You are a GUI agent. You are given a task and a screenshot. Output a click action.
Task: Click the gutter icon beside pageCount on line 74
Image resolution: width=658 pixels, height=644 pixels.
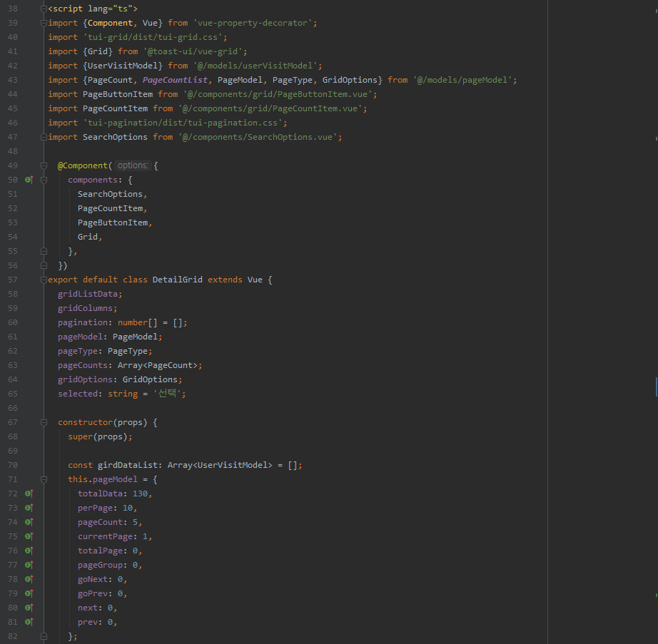tap(29, 521)
